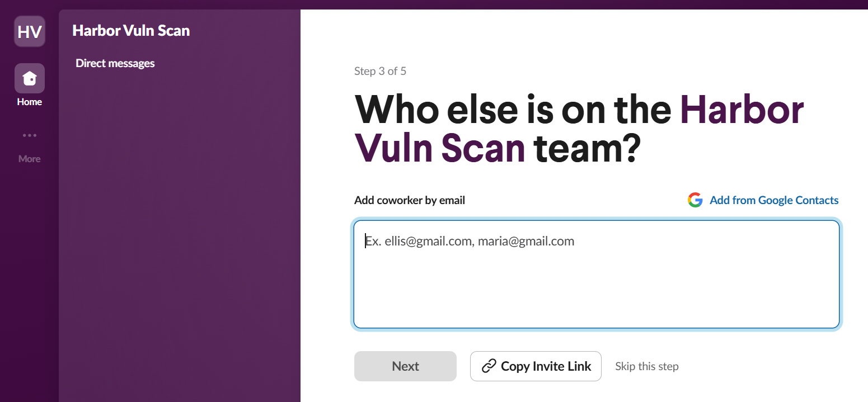The image size is (868, 402).
Task: Click the email placeholder example text
Action: (470, 242)
